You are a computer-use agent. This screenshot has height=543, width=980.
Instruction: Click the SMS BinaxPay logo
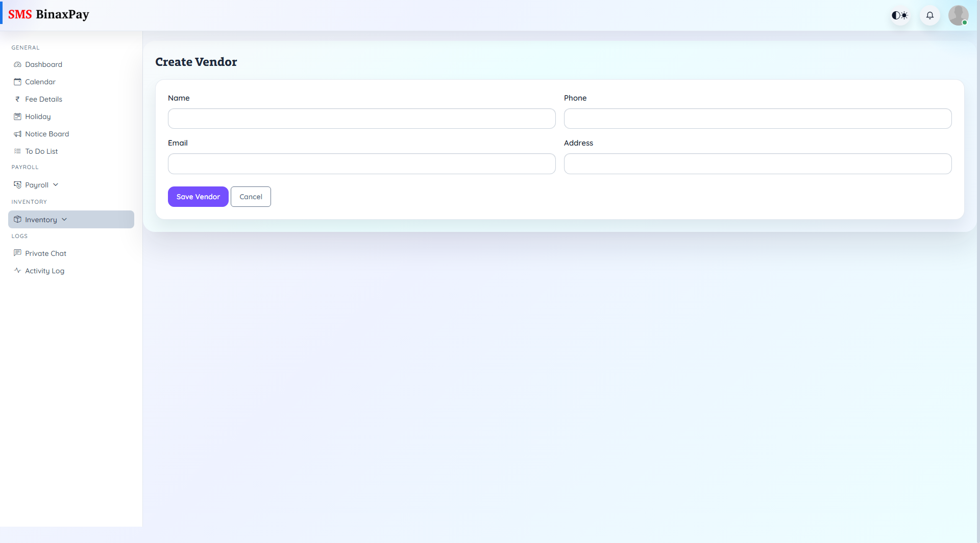pyautogui.click(x=49, y=14)
